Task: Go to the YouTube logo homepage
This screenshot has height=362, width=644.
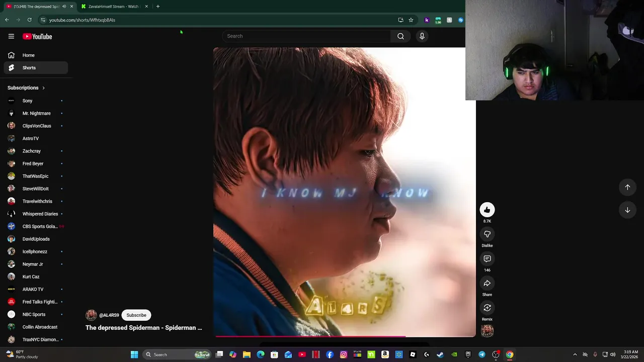Action: (37, 36)
